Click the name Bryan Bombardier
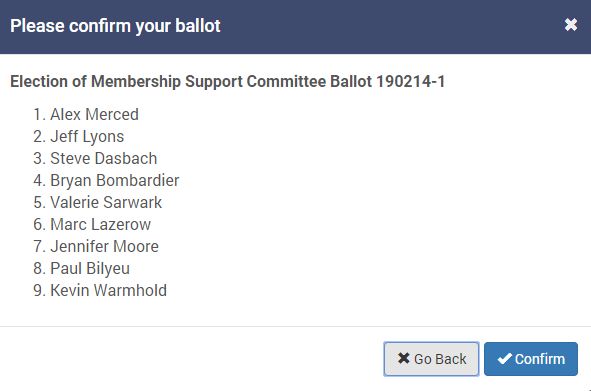 (115, 181)
